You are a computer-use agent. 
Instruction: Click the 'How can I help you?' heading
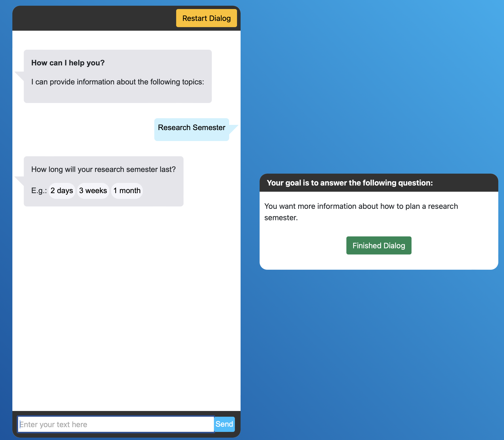[x=68, y=63]
